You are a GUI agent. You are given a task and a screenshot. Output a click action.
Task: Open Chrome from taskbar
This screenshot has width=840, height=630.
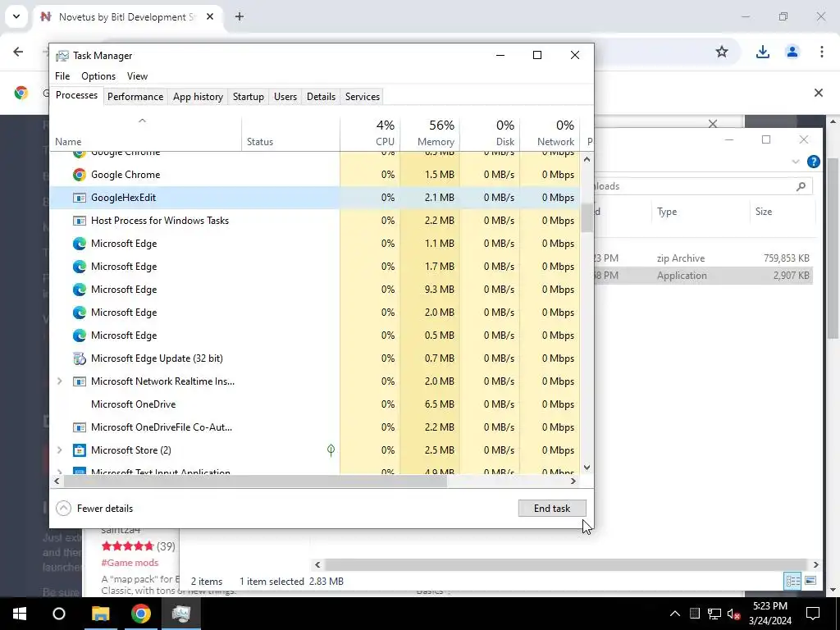pyautogui.click(x=140, y=614)
